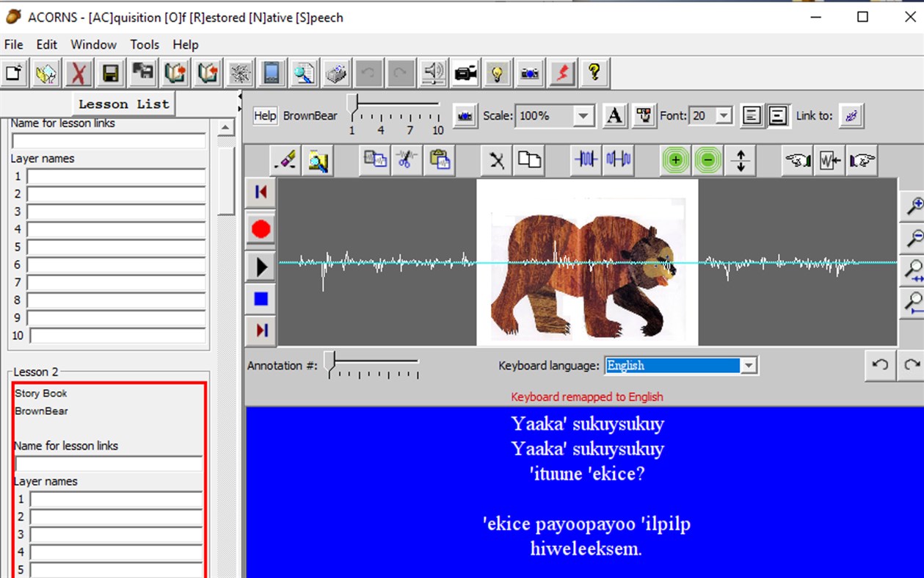Click the play triangle to hear audio
Viewport: 924px width, 578px height.
click(x=261, y=266)
